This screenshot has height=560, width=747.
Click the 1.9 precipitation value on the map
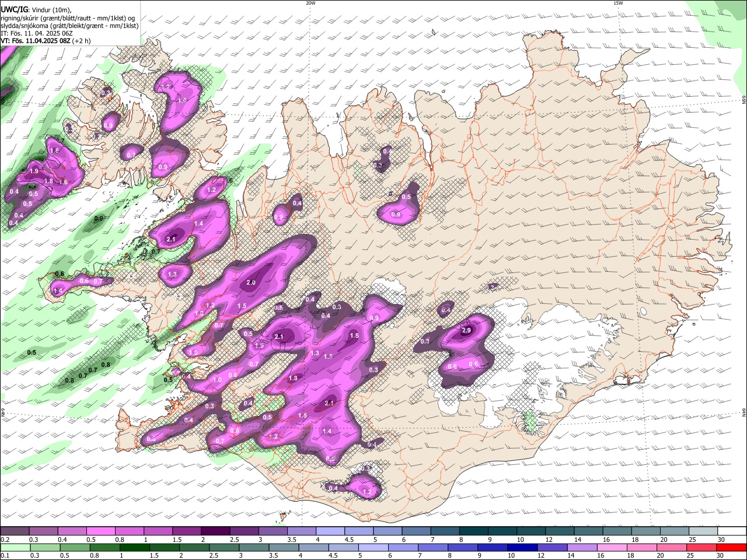pyautogui.click(x=34, y=171)
